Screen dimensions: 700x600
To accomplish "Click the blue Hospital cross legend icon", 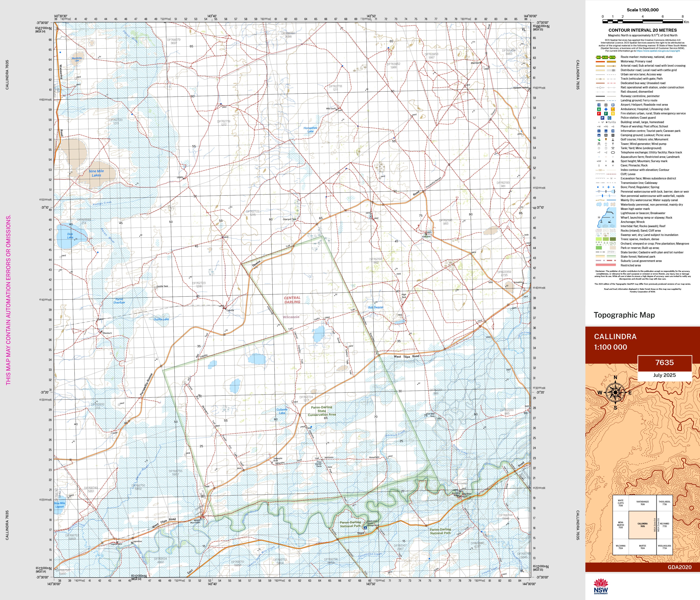I will click(x=606, y=110).
